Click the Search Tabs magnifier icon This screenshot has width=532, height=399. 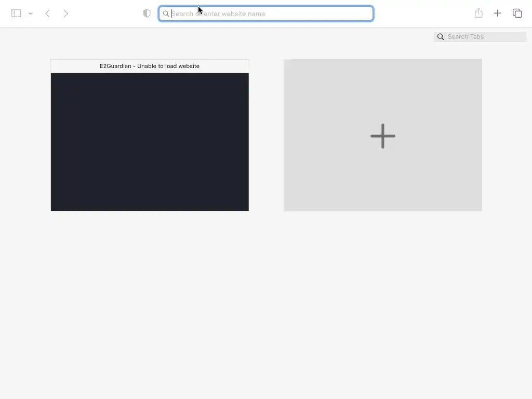(x=441, y=37)
